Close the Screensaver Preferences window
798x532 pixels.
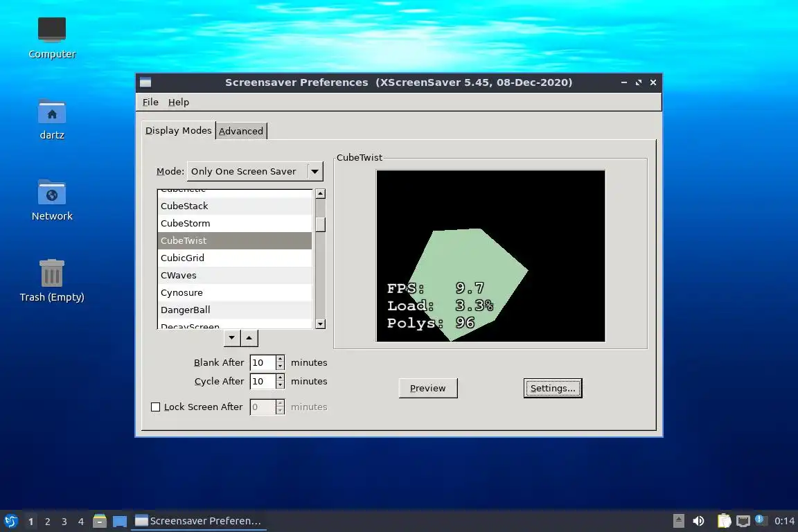point(653,82)
